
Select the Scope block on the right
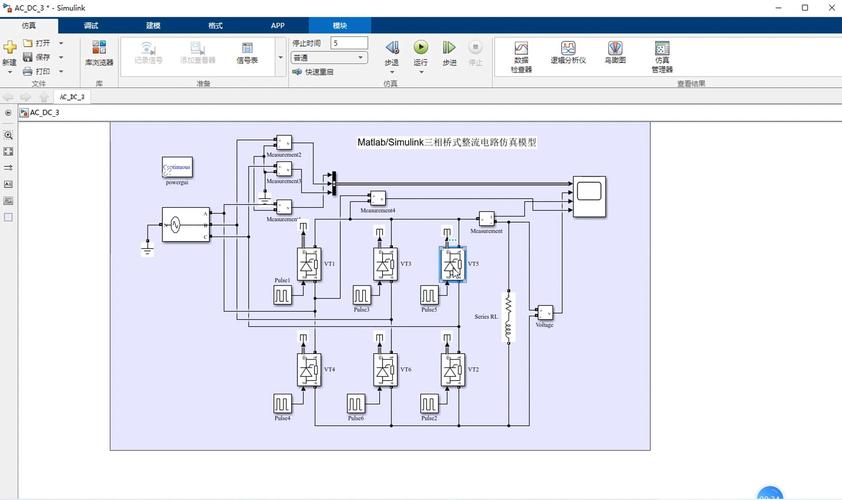click(589, 197)
